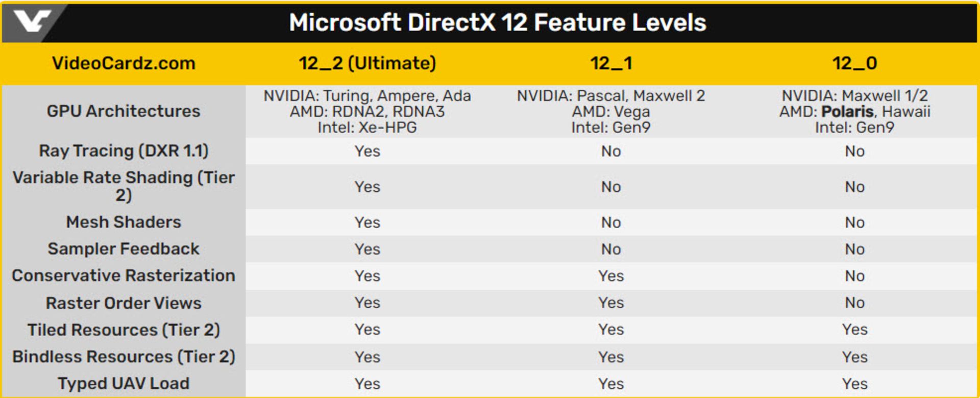Click the Intel: Xe-HPG text
Viewport: 980px width, 398px height.
click(367, 128)
